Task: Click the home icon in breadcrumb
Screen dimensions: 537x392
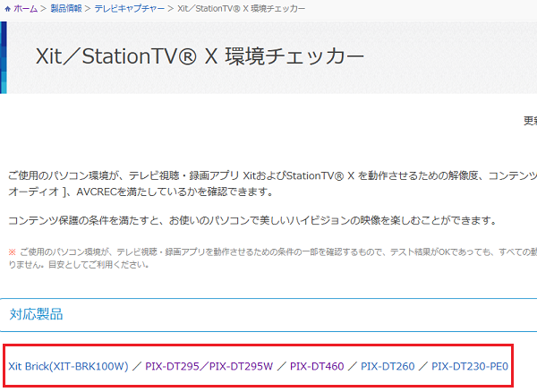Action: tap(7, 9)
